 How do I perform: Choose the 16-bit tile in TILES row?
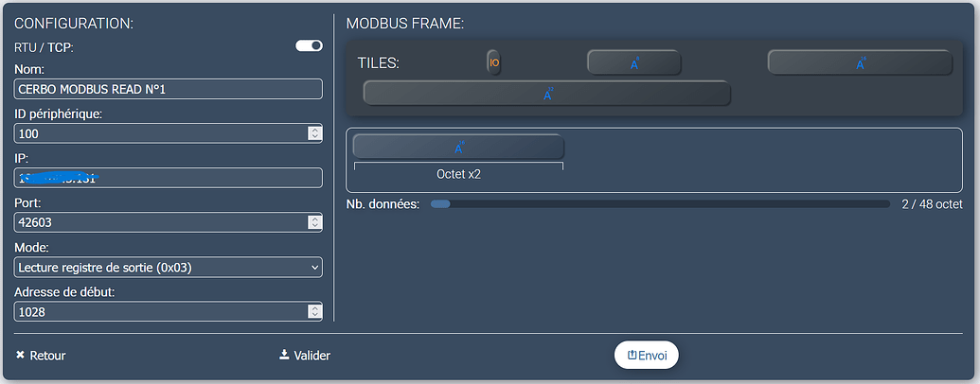pos(860,62)
